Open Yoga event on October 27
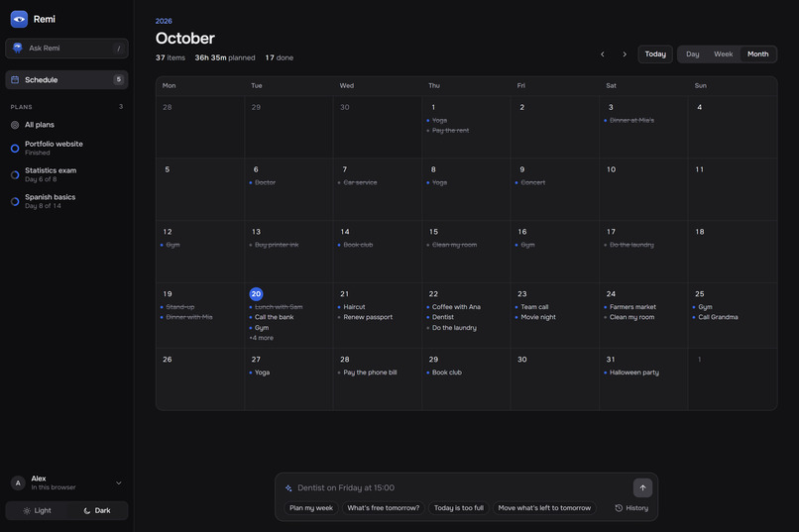799x532 pixels. coord(262,372)
